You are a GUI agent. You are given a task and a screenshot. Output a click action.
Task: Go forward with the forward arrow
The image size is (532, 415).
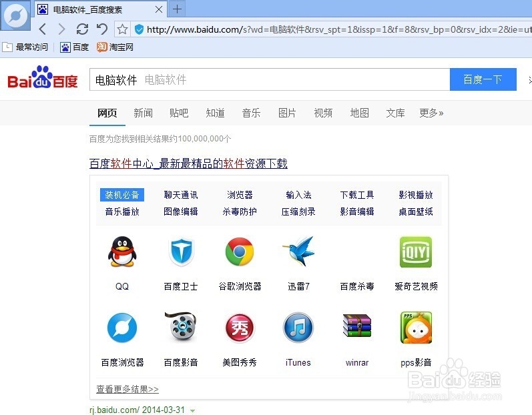[62, 29]
